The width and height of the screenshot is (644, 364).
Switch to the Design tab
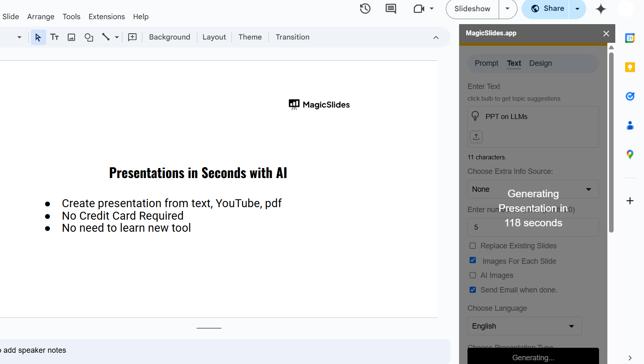540,63
